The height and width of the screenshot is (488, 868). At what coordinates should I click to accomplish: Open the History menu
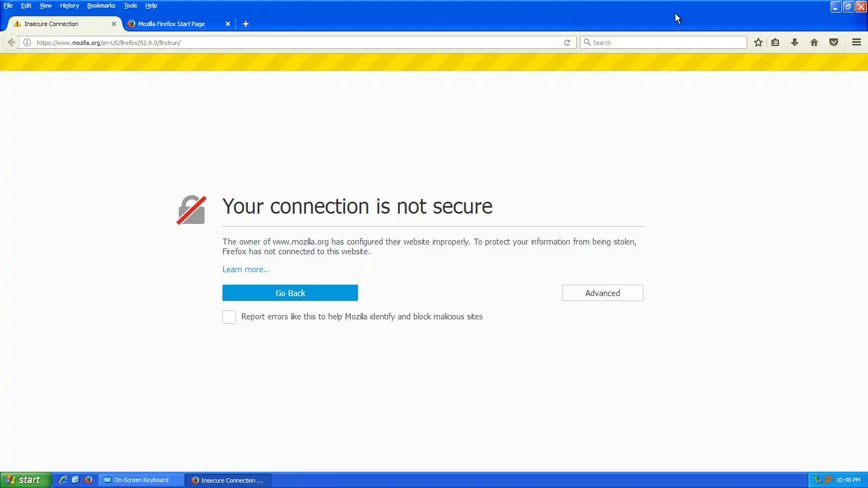69,5
